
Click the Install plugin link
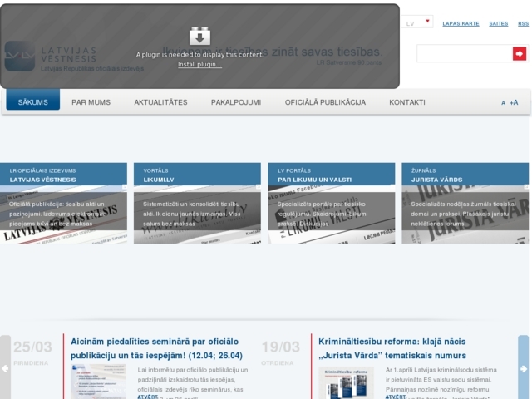[x=199, y=64]
